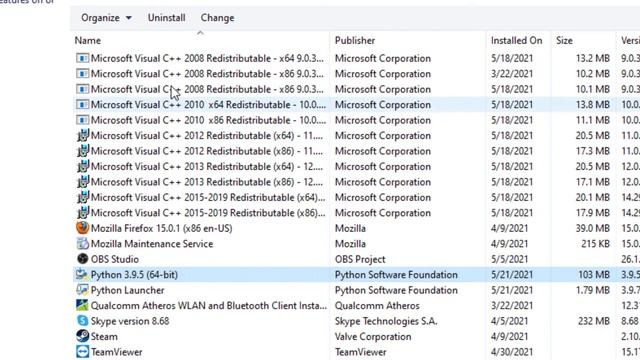Click the 232 MB size cell
This screenshot has height=360, width=640.
click(x=594, y=321)
